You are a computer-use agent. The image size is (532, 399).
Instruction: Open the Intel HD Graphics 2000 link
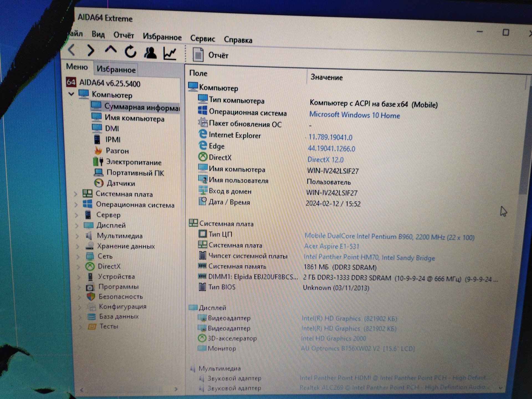click(333, 338)
